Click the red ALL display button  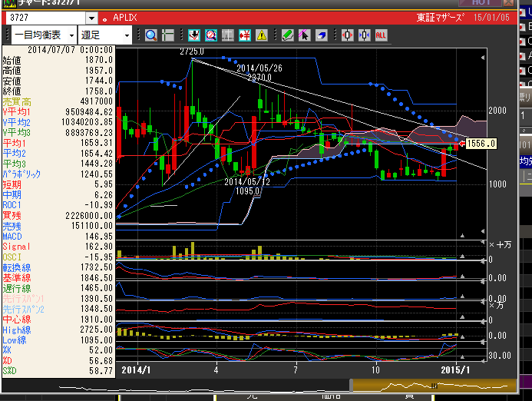point(381,35)
